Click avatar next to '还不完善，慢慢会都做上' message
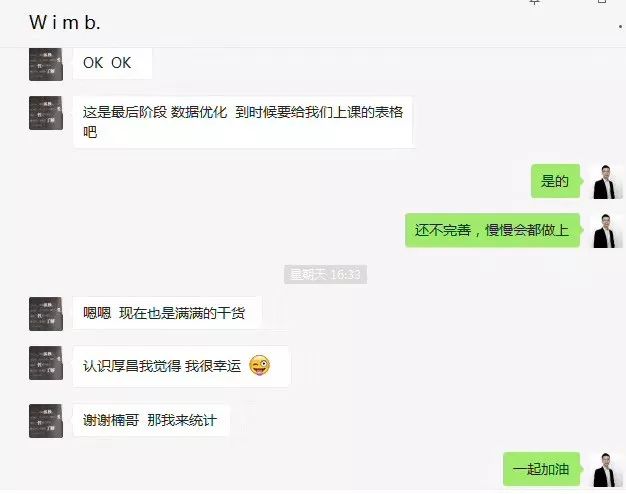 (606, 231)
